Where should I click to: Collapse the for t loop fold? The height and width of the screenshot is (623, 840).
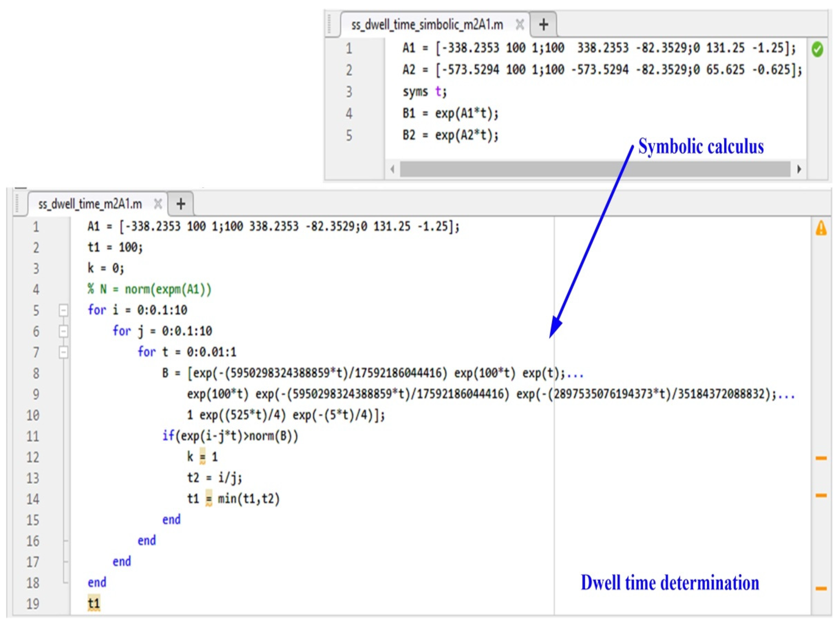click(63, 352)
